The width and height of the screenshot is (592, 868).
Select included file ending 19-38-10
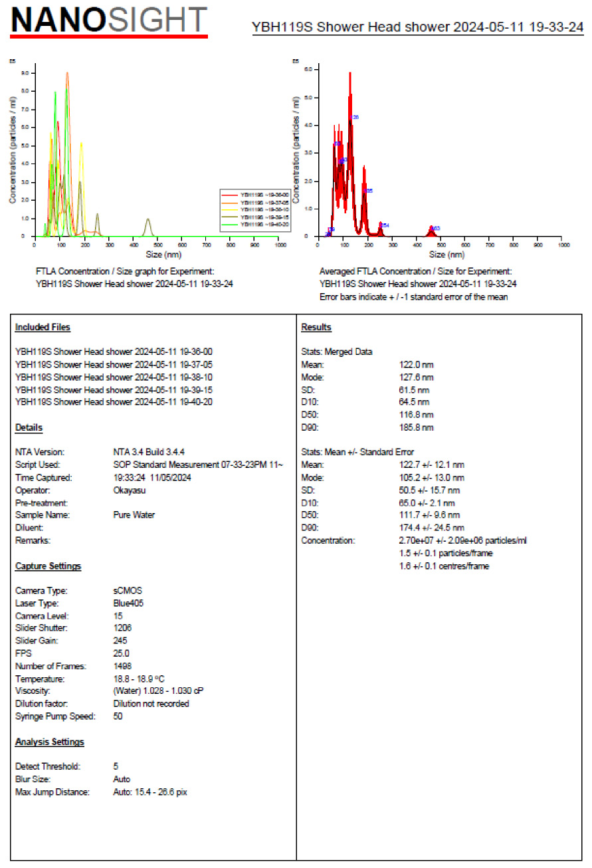tap(114, 377)
